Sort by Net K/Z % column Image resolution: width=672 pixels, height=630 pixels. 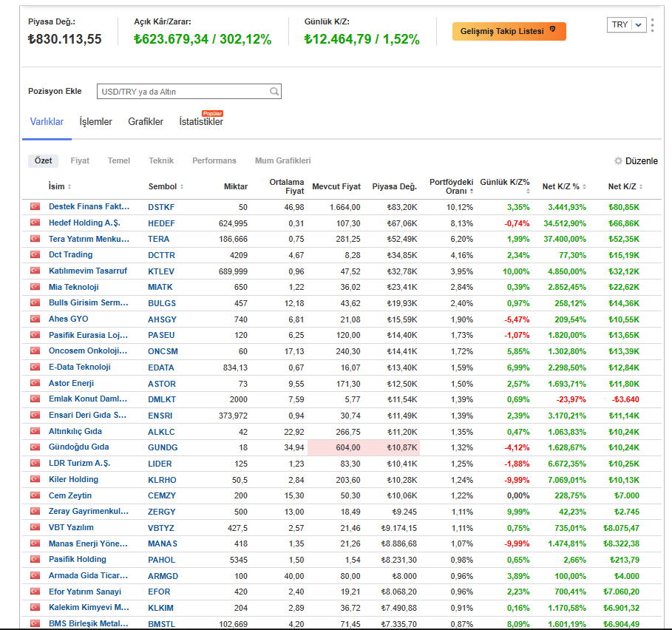(584, 187)
